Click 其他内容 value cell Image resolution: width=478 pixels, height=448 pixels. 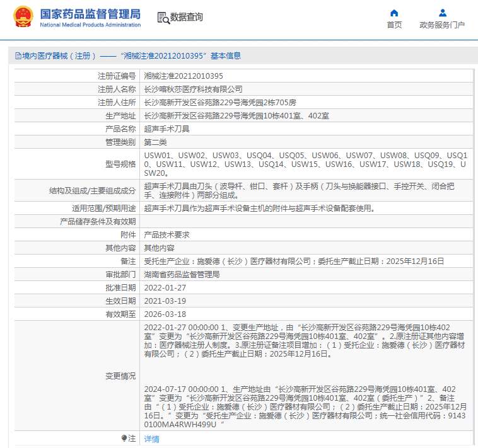click(159, 248)
